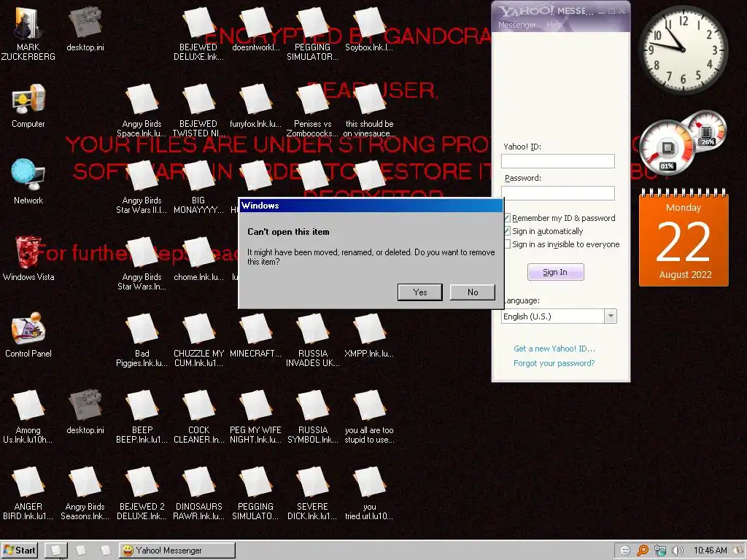Open the Forgot your password? link

click(554, 363)
